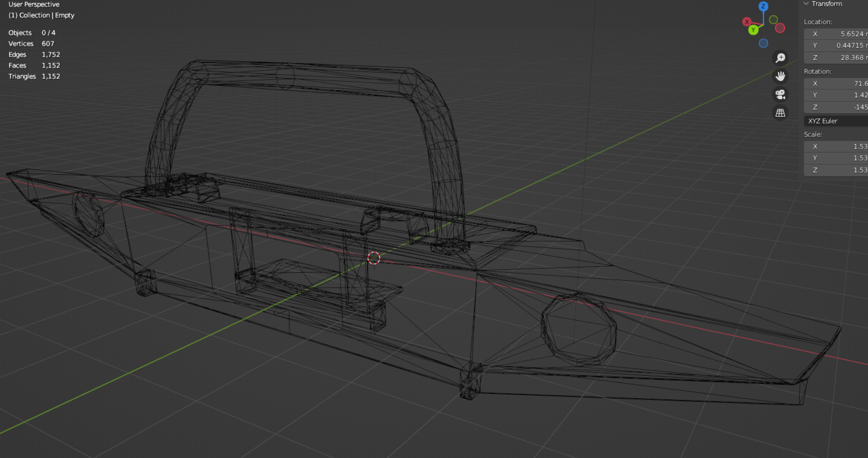Click the Location X value field
The height and width of the screenshot is (458, 868).
[x=837, y=34]
